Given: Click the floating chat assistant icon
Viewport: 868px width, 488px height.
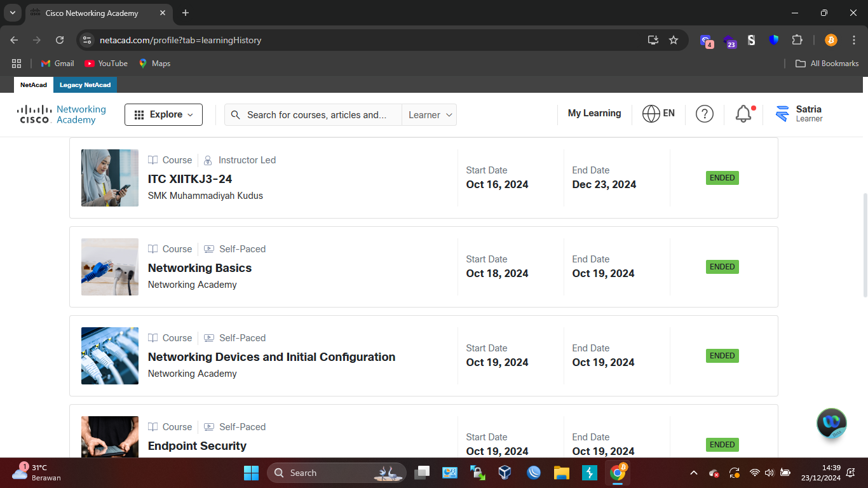Looking at the screenshot, I should point(832,423).
